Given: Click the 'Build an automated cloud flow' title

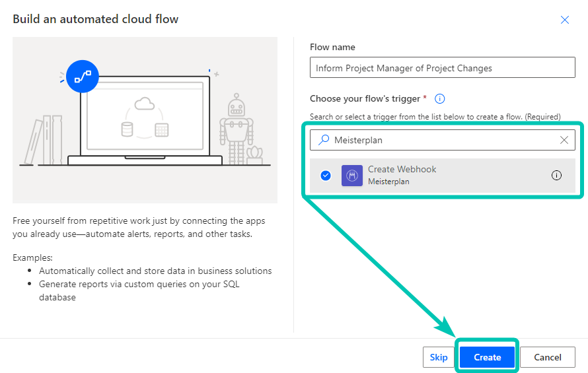Looking at the screenshot, I should [x=96, y=19].
